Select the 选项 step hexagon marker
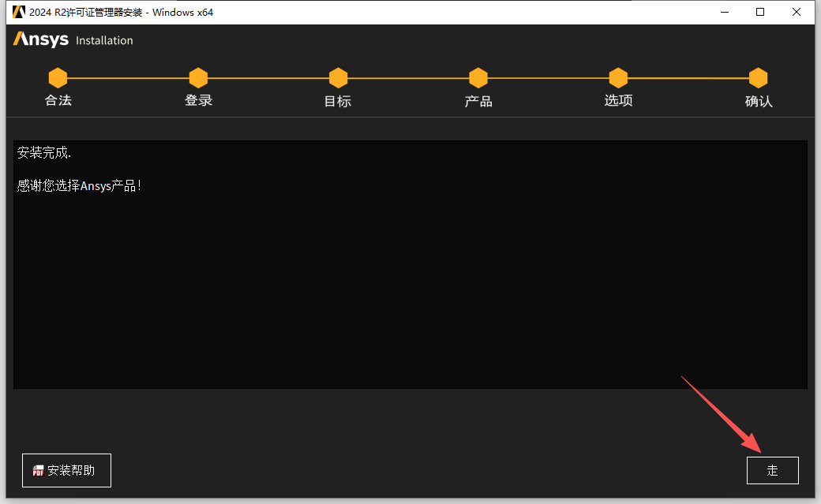The width and height of the screenshot is (821, 504). [618, 77]
